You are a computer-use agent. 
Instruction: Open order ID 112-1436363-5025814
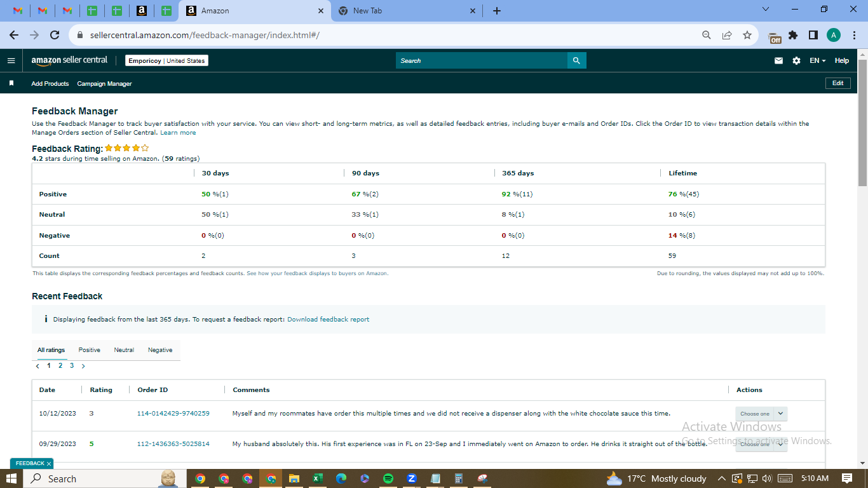click(x=173, y=444)
